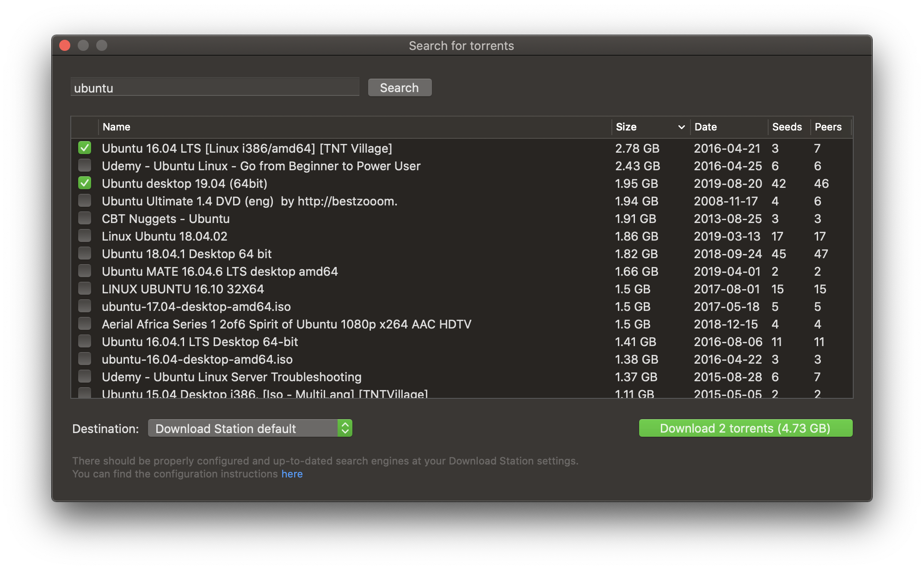The image size is (924, 570).
Task: Tick Ubuntu 16.04.1 LTS Desktop 64-bit box
Action: [85, 341]
